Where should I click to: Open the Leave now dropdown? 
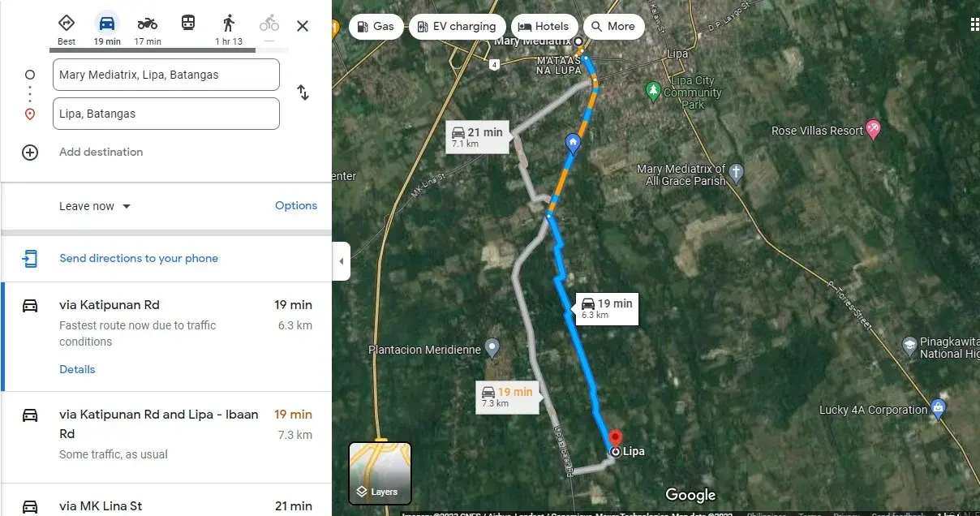95,206
